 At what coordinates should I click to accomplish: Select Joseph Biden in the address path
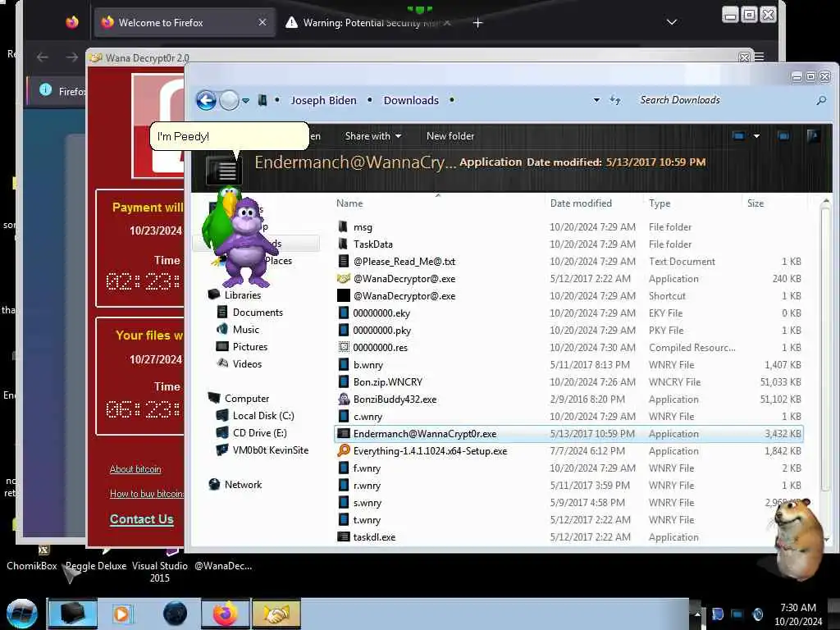pos(323,100)
